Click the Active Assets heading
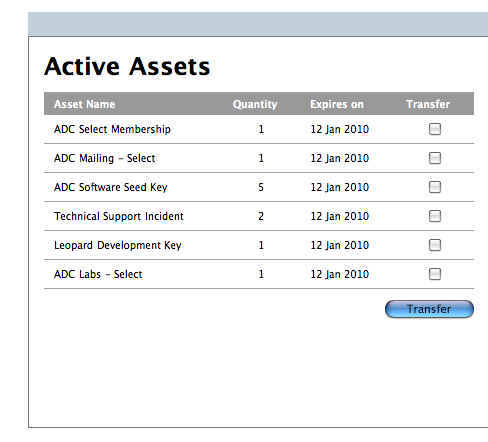 127,66
